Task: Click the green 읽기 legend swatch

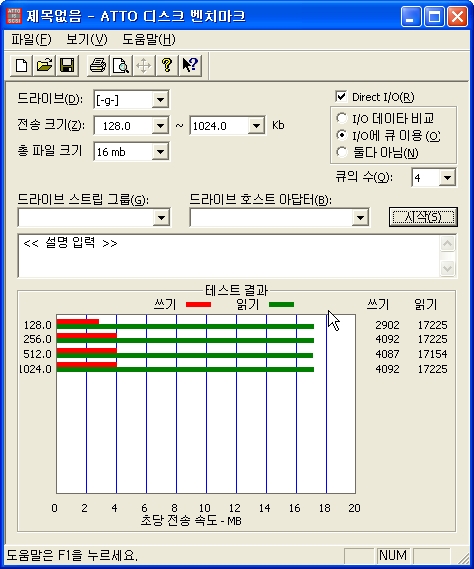Action: (281, 304)
